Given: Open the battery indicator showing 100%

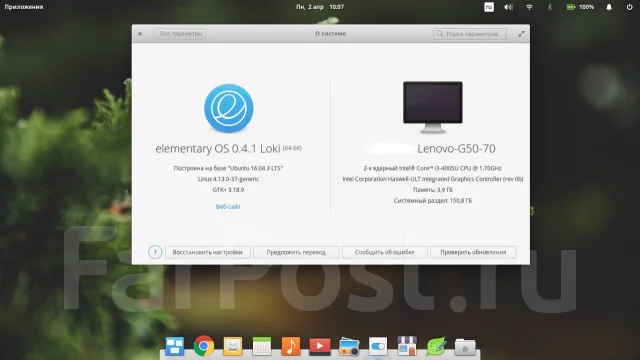Looking at the screenshot, I should point(580,7).
